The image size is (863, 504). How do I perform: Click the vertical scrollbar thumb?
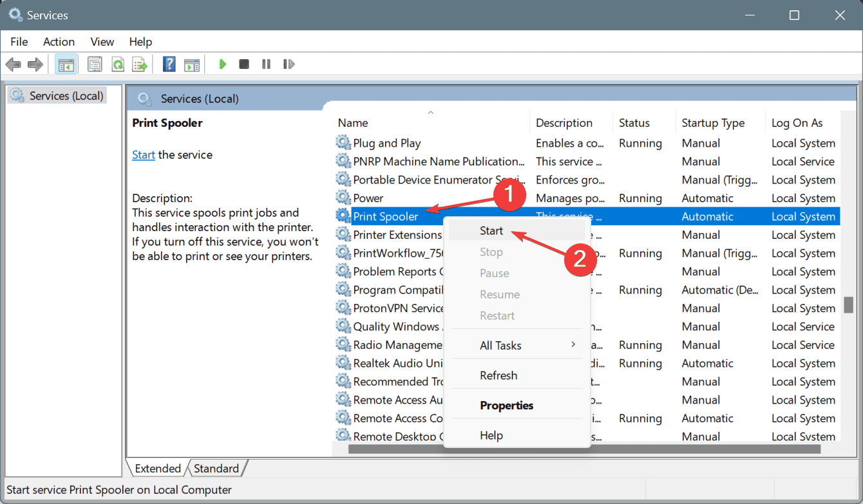pyautogui.click(x=848, y=304)
